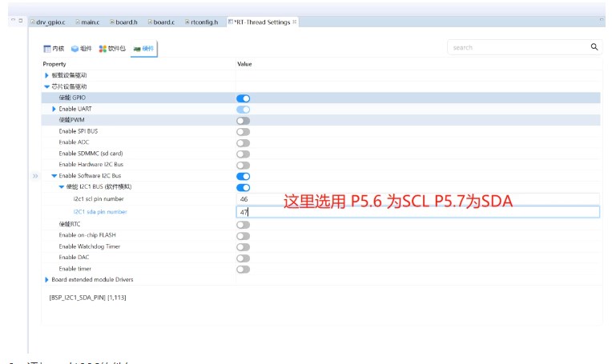612x364 pixels.
Task: Open the drv_gpio.c editor tab
Action: pos(48,22)
